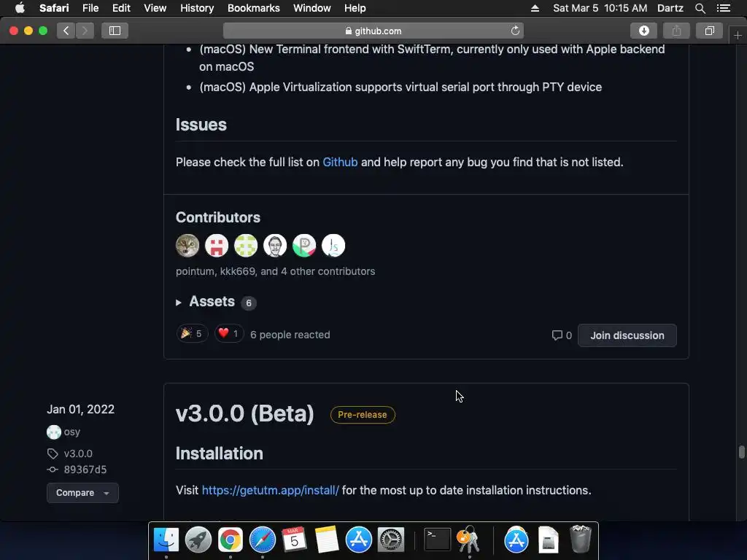747x560 pixels.
Task: Open the Apple menu
Action: (20, 8)
